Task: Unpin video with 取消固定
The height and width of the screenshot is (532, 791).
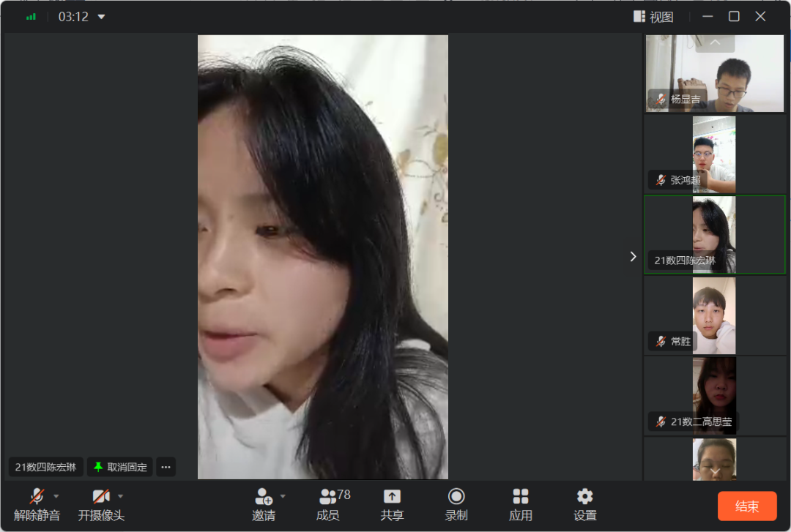Action: click(x=120, y=467)
